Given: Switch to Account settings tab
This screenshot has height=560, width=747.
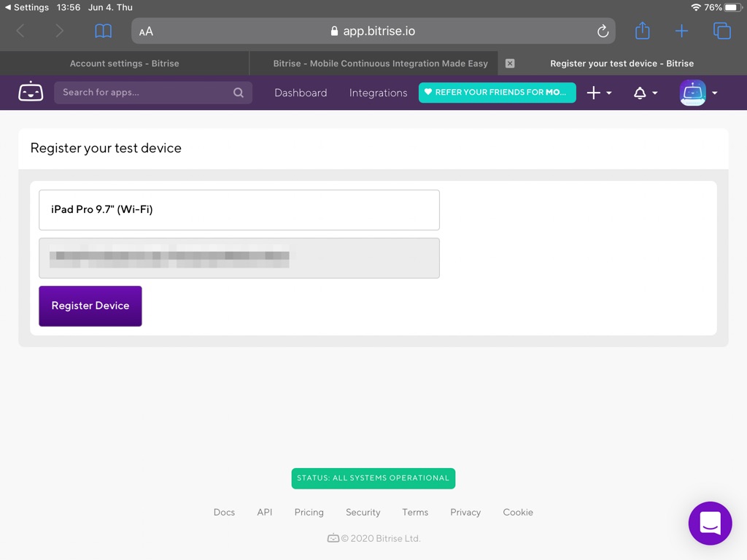Looking at the screenshot, I should click(124, 63).
